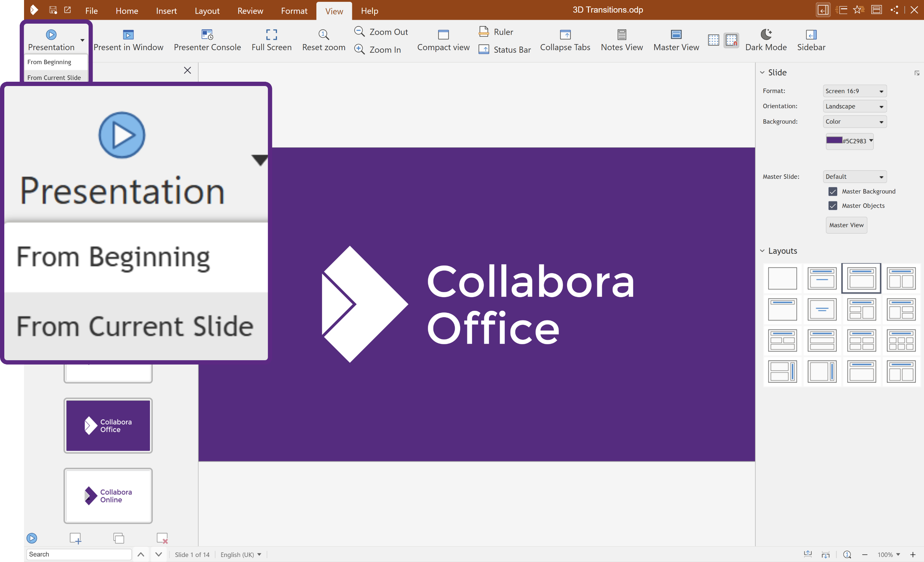Go to next search result arrow
The width and height of the screenshot is (924, 562).
(x=159, y=554)
